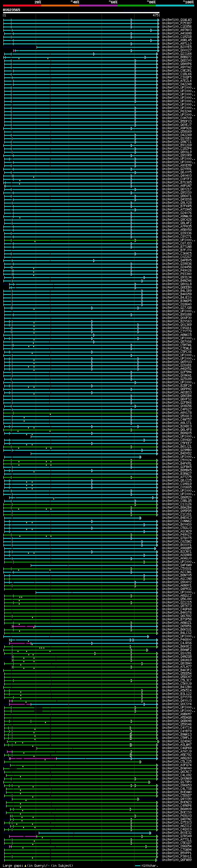Click UniRef100_Q5XUC3 entry

click(x=177, y=416)
